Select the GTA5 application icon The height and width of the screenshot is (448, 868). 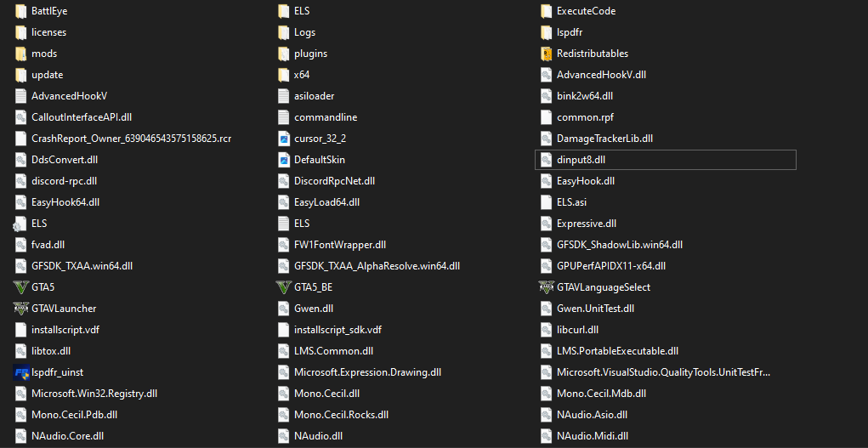pyautogui.click(x=20, y=287)
